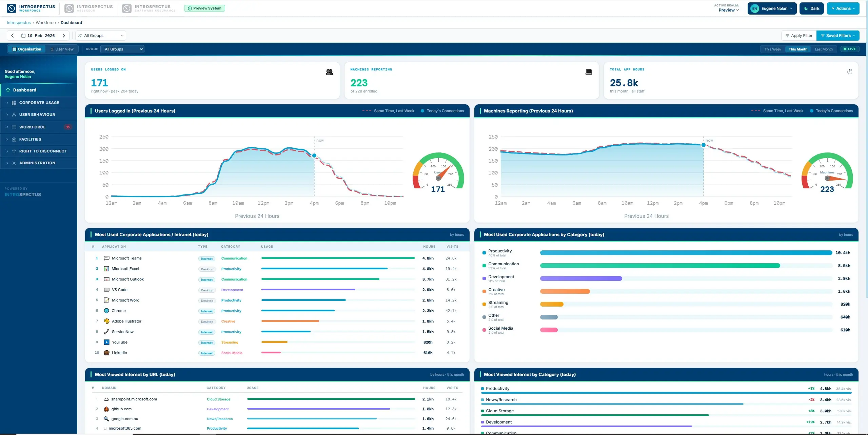Toggle Dark mode
The width and height of the screenshot is (868, 435).
pos(811,8)
